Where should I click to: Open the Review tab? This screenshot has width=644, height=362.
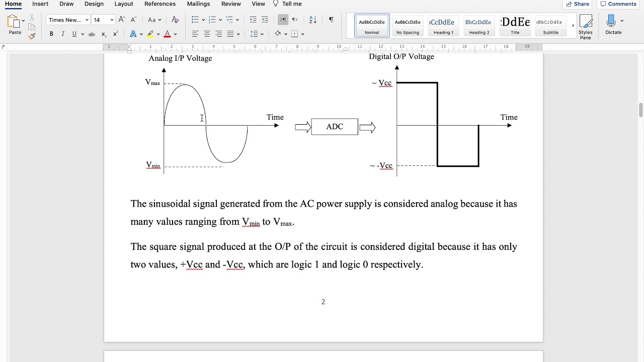231,4
